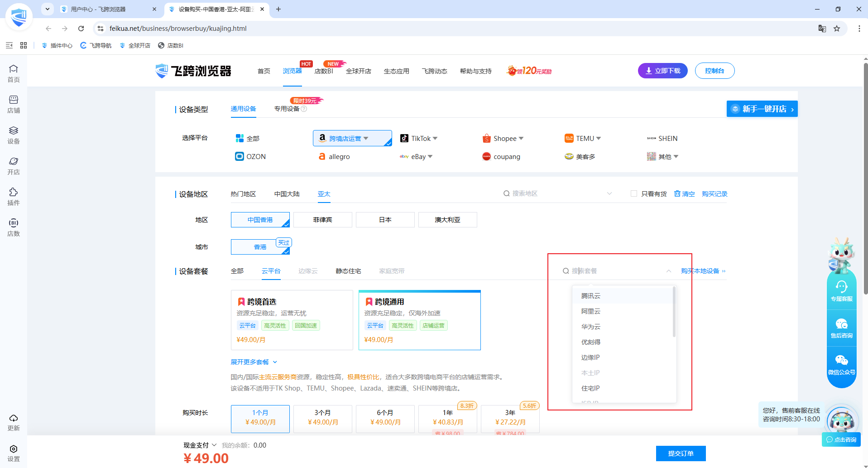Image resolution: width=868 pixels, height=468 pixels.
Task: Focus the 搜索套餐 package search field
Action: pos(617,271)
